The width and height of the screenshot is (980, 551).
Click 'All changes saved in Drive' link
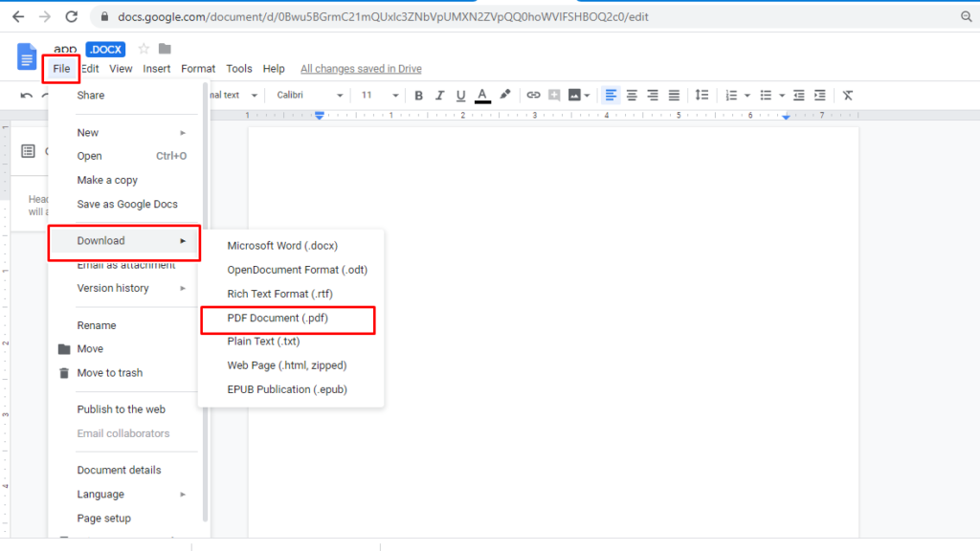point(361,69)
